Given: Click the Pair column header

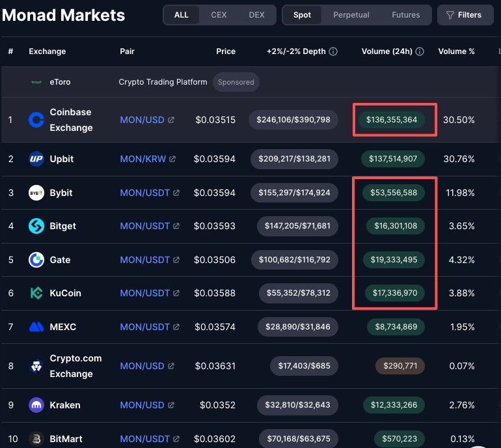Looking at the screenshot, I should tap(127, 51).
